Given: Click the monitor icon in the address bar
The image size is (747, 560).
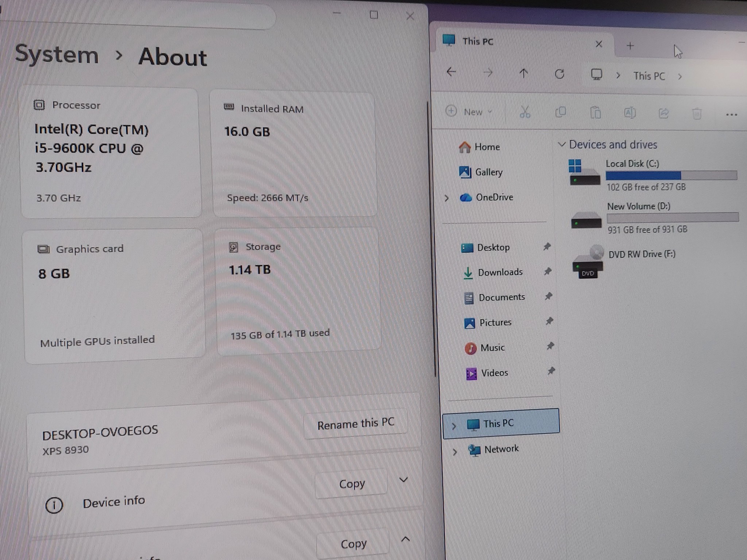Looking at the screenshot, I should click(596, 75).
